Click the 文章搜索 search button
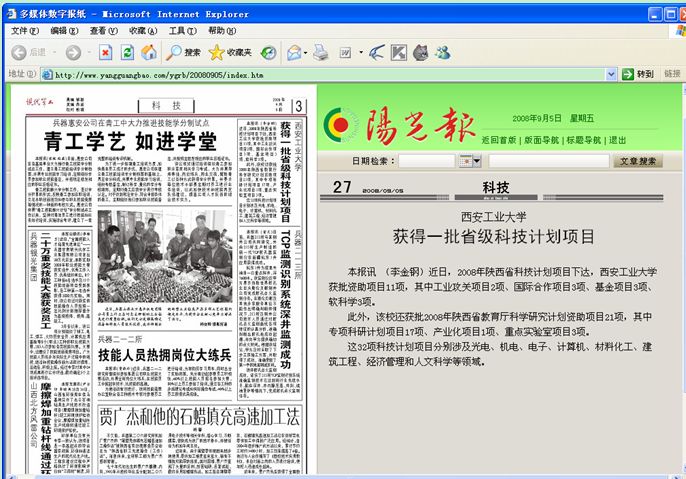 click(x=638, y=161)
